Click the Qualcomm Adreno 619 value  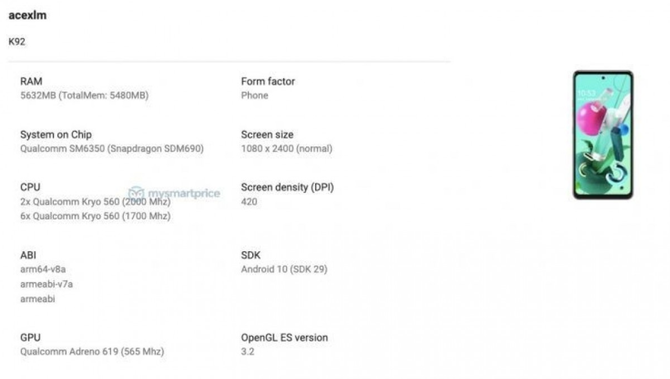(92, 352)
